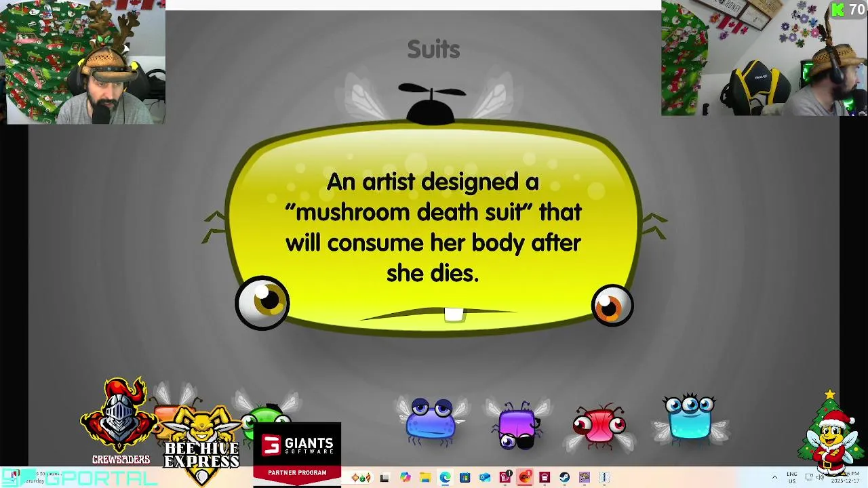Open the volume control in the tray

[821, 477]
